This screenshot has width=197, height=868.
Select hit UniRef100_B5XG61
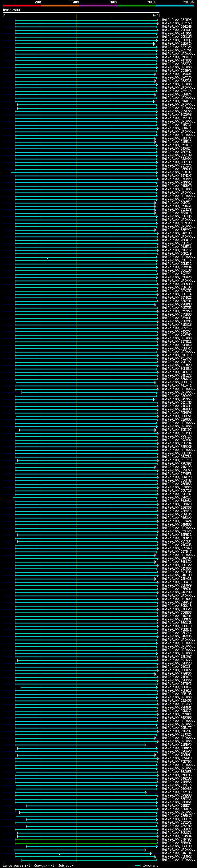click(176, 206)
